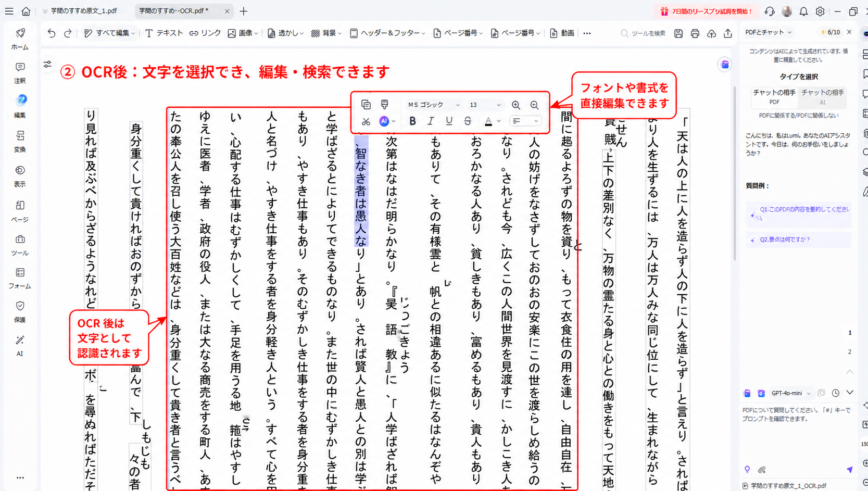Screen dimensions: 868x491
Task: Click the 7日間のリーズン試用を開始 promo button
Action: [706, 11]
